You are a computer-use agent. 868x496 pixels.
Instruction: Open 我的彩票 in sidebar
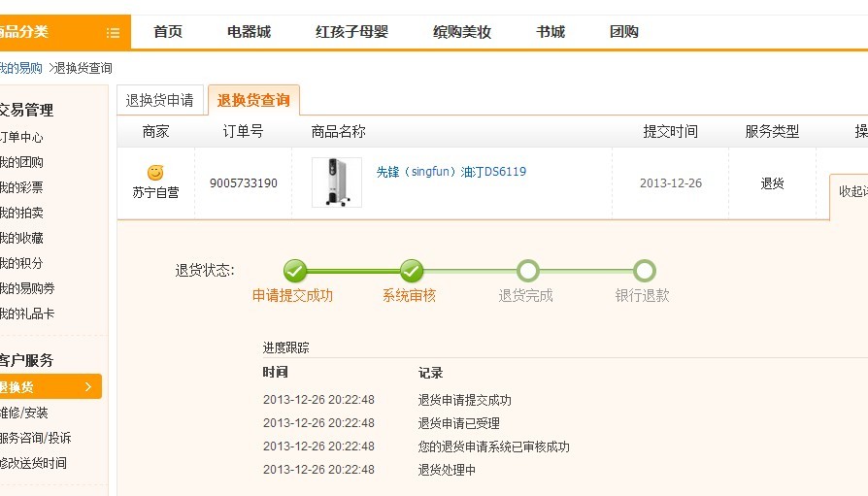click(21, 187)
